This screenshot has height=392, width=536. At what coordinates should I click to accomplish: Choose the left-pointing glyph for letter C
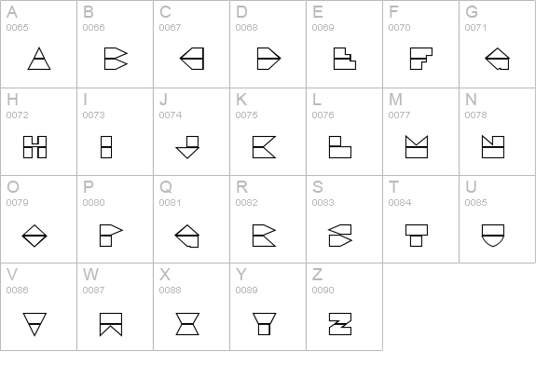click(192, 59)
